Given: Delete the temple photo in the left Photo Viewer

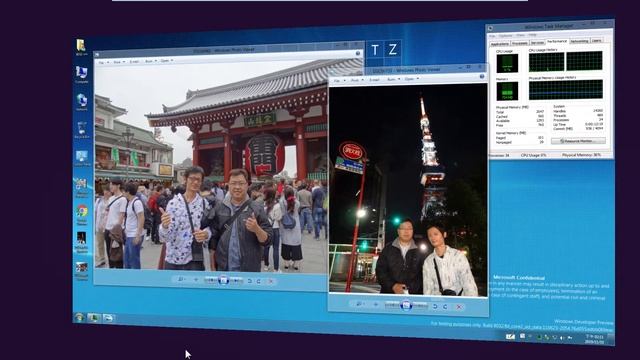Looking at the screenshot, I should pos(271,282).
